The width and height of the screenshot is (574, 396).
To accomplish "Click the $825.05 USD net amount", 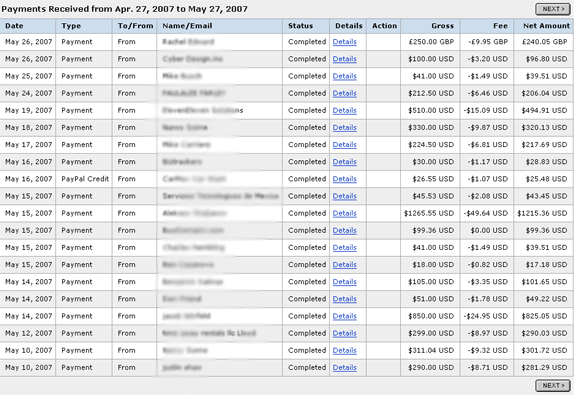I will [545, 316].
